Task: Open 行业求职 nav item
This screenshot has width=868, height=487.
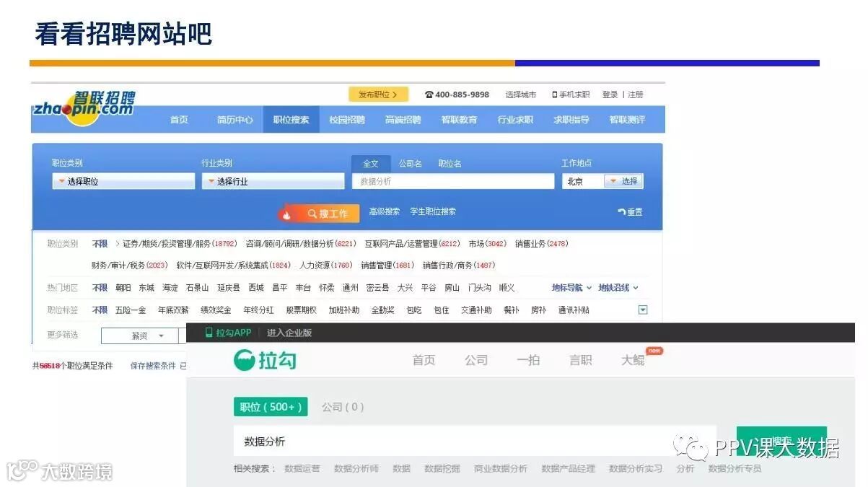Action: 515,120
